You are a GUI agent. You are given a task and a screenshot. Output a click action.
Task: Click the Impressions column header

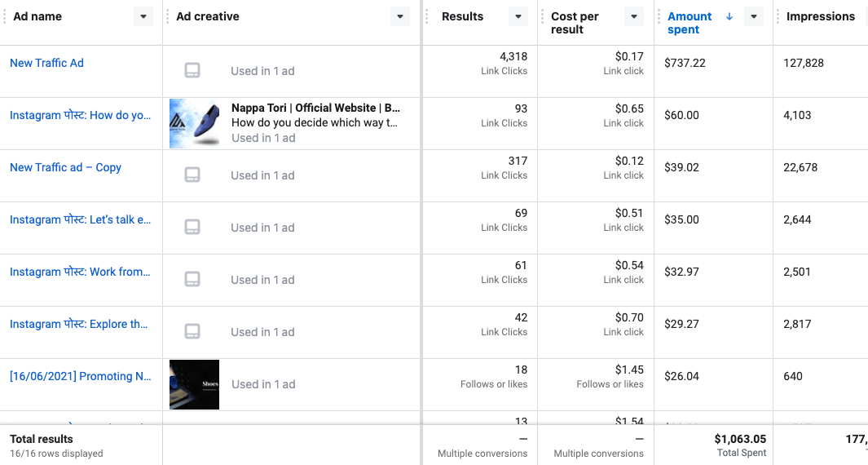[x=821, y=16]
